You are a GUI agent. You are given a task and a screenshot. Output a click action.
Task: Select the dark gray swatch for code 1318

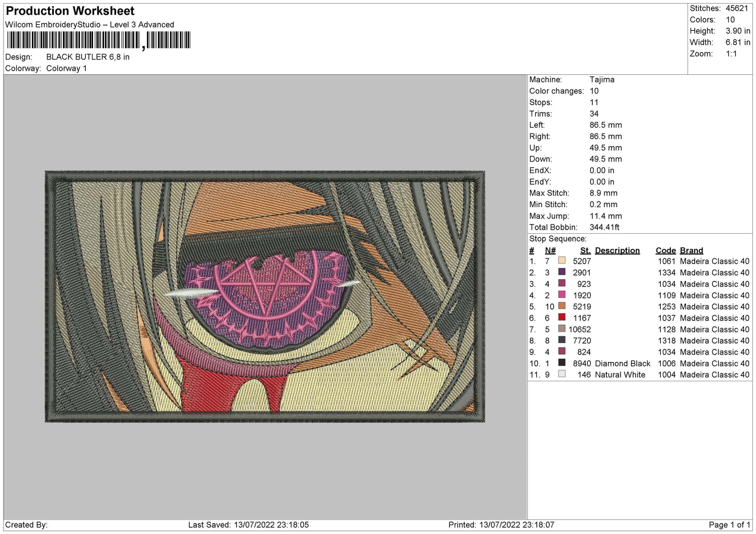pos(562,340)
